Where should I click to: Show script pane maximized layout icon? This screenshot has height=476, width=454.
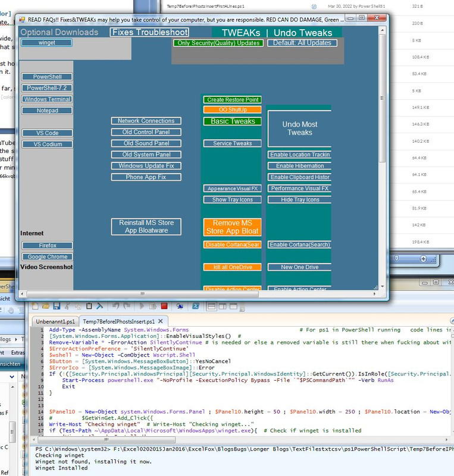[x=233, y=306]
